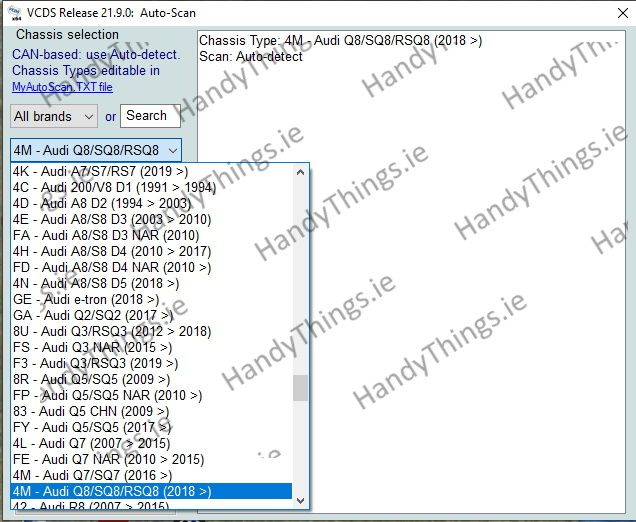Screen dimensions: 636x522
Task: Click the Scan: Auto-detect line in results
Action: pyautogui.click(x=251, y=56)
